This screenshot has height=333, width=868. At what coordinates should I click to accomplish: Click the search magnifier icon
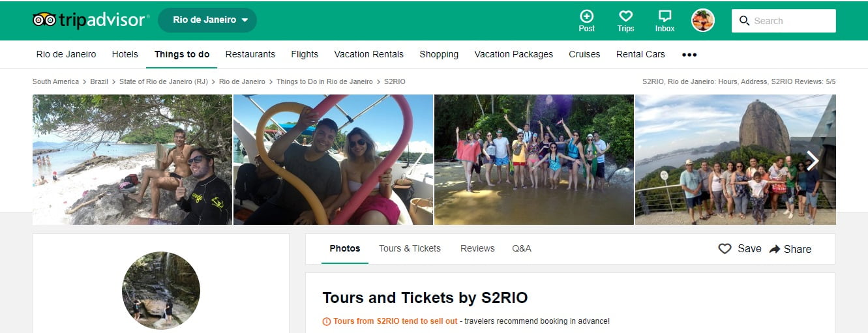tap(744, 21)
